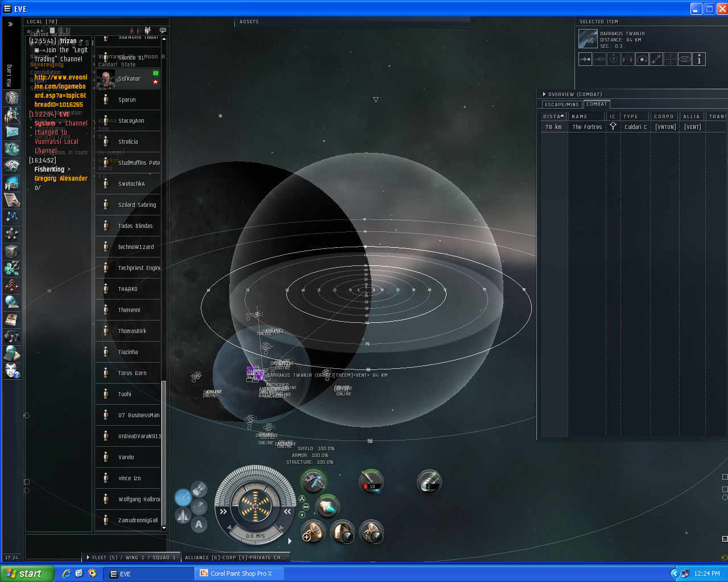
Task: Click the Local member list scrollbar thumb
Action: 164,452
